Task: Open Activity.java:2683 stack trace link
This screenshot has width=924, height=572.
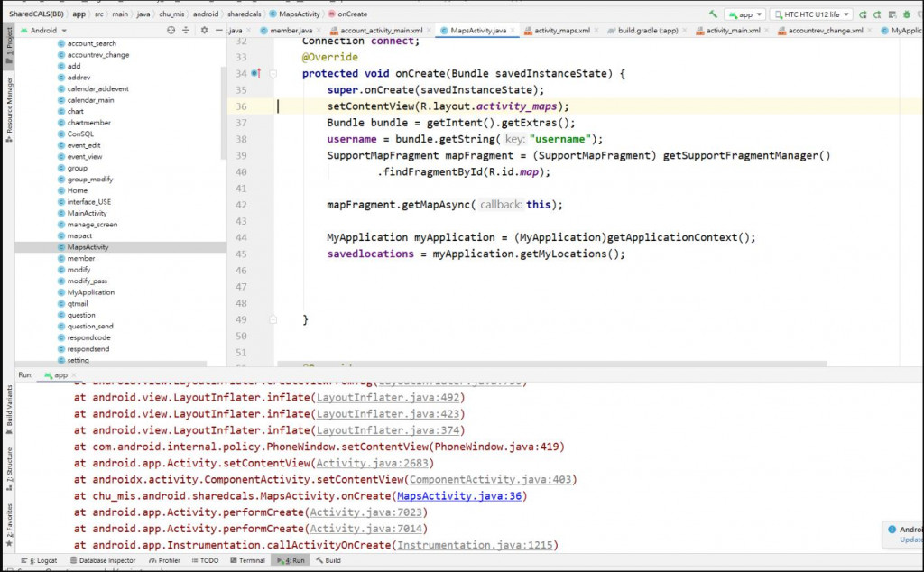Action: click(x=372, y=463)
